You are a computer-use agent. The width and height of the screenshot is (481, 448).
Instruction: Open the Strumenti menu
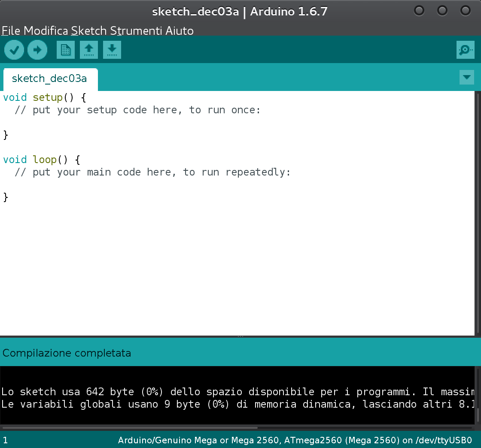click(x=136, y=30)
